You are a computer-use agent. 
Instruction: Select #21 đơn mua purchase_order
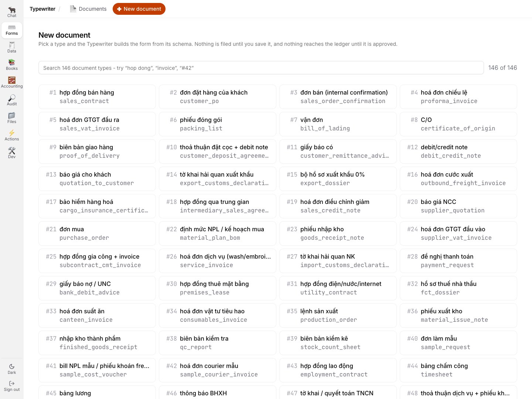click(97, 233)
